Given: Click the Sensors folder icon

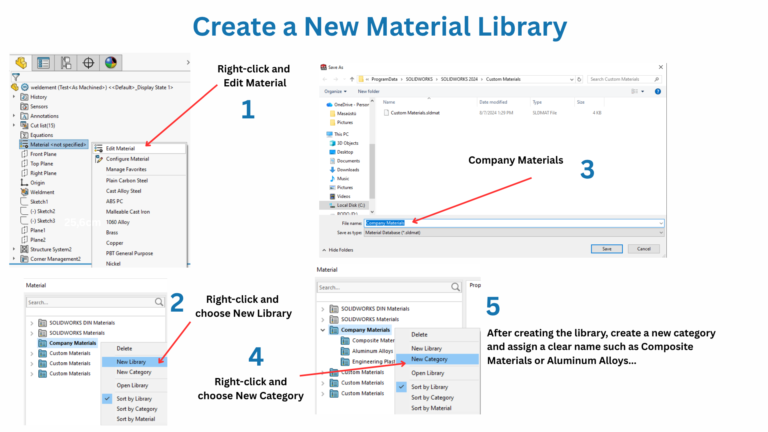Looking at the screenshot, I should click(x=24, y=106).
